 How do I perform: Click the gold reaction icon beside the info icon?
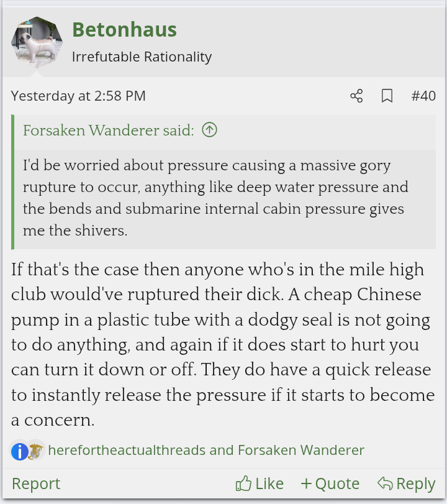[x=35, y=451]
